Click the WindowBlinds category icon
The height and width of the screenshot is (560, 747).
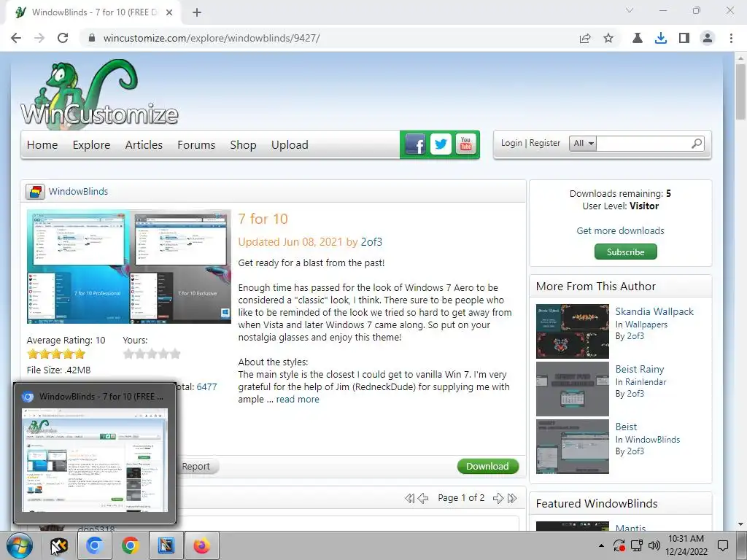tap(35, 192)
